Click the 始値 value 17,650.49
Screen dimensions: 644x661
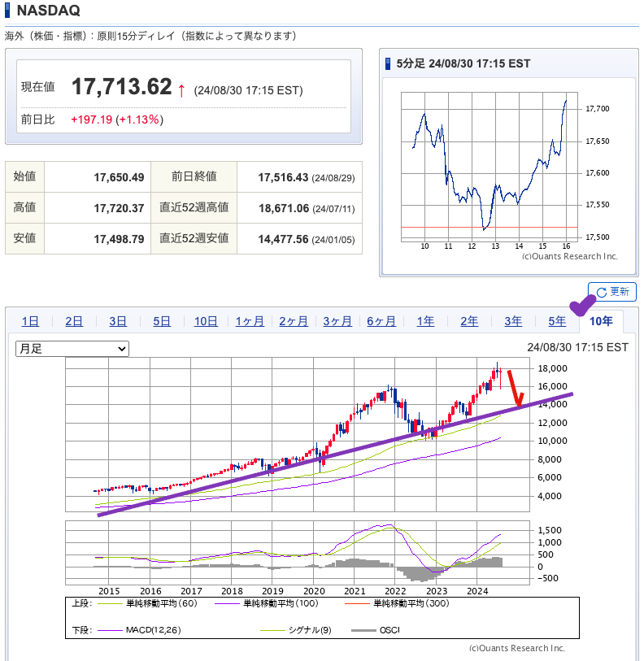119,177
